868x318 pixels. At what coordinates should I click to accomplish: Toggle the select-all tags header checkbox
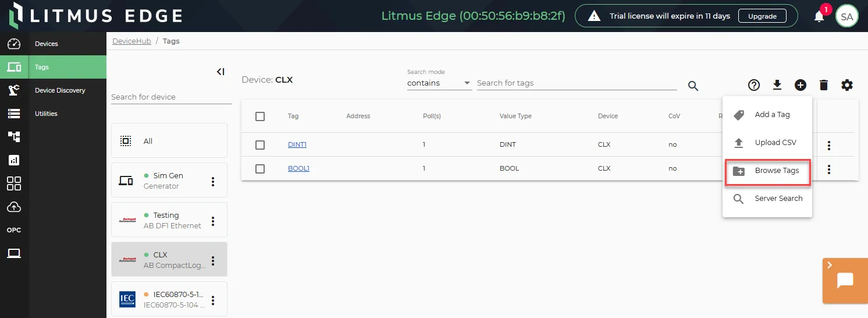point(260,116)
